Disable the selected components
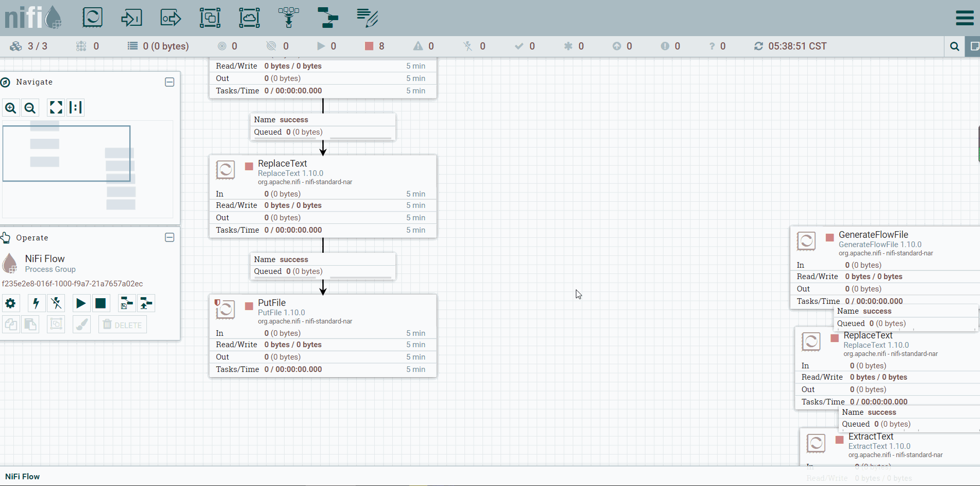The height and width of the screenshot is (486, 980). 56,303
